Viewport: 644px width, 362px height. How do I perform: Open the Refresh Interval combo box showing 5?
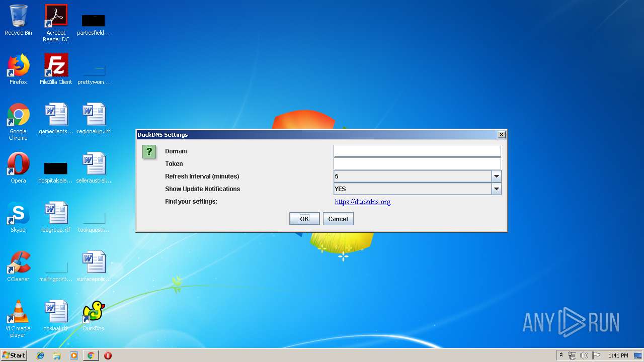[417, 176]
